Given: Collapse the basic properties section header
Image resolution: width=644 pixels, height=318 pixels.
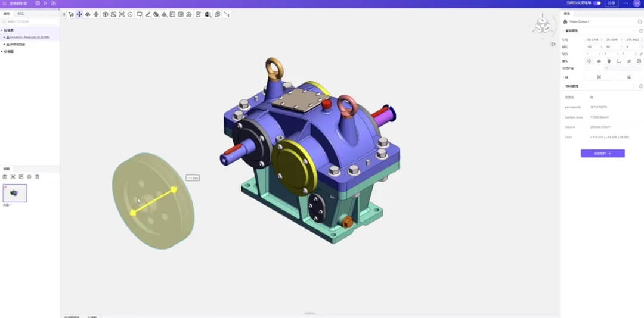Looking at the screenshot, I should click(563, 30).
